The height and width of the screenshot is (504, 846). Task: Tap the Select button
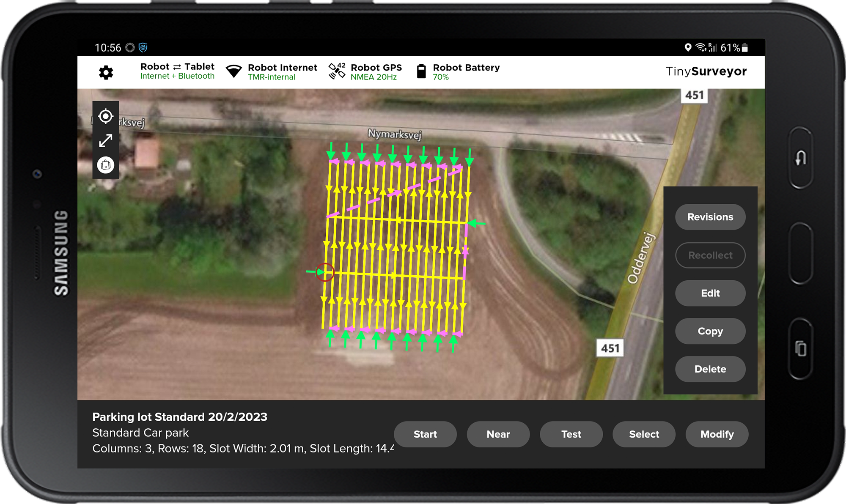point(644,434)
